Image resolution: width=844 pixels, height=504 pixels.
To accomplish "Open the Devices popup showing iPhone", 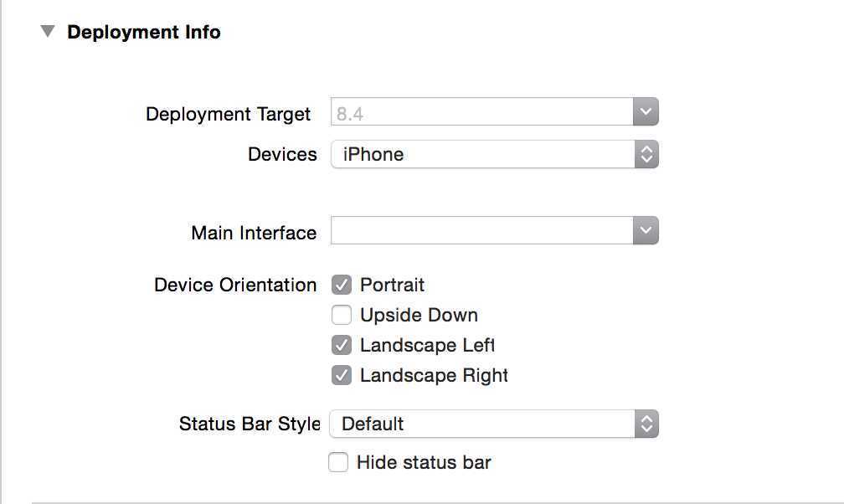I will click(x=481, y=154).
